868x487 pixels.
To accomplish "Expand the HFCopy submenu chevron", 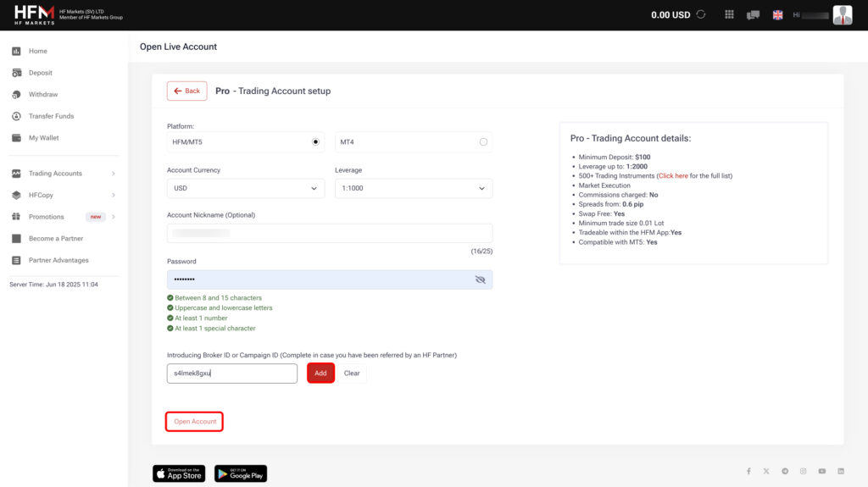I will coord(114,195).
